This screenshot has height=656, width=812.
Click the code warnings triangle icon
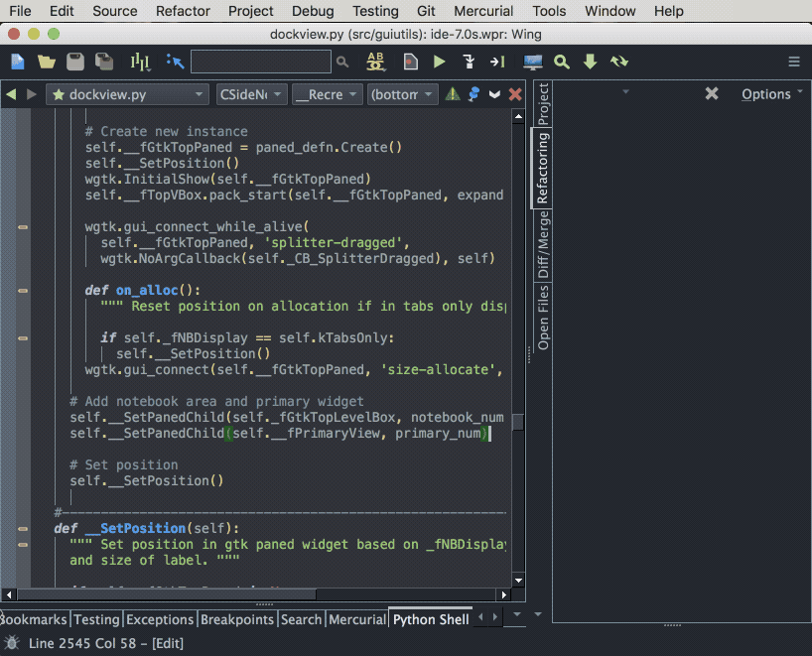coord(453,93)
